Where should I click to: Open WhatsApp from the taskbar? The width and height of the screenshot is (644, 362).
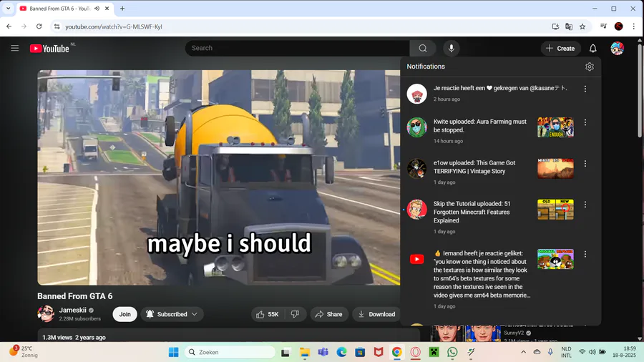click(452, 352)
